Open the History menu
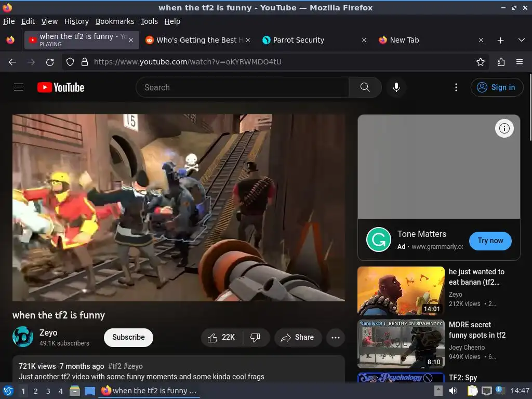This screenshot has width=532, height=399. 76,21
